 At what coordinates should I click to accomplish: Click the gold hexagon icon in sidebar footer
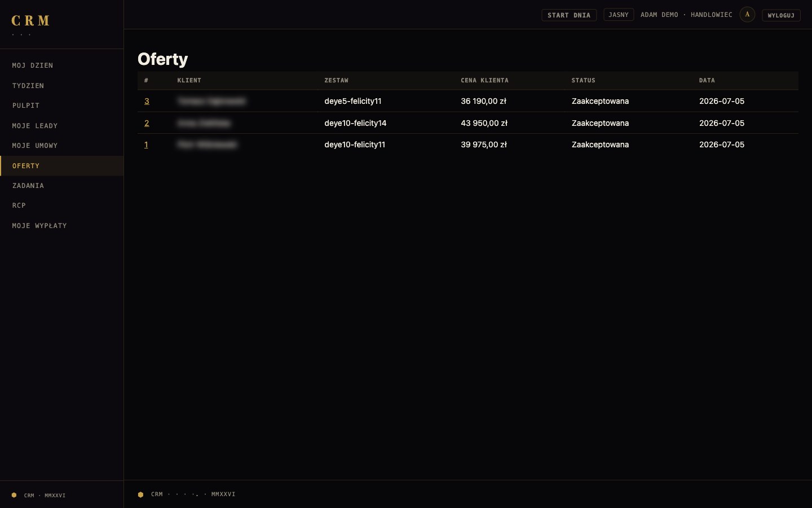coord(14,495)
